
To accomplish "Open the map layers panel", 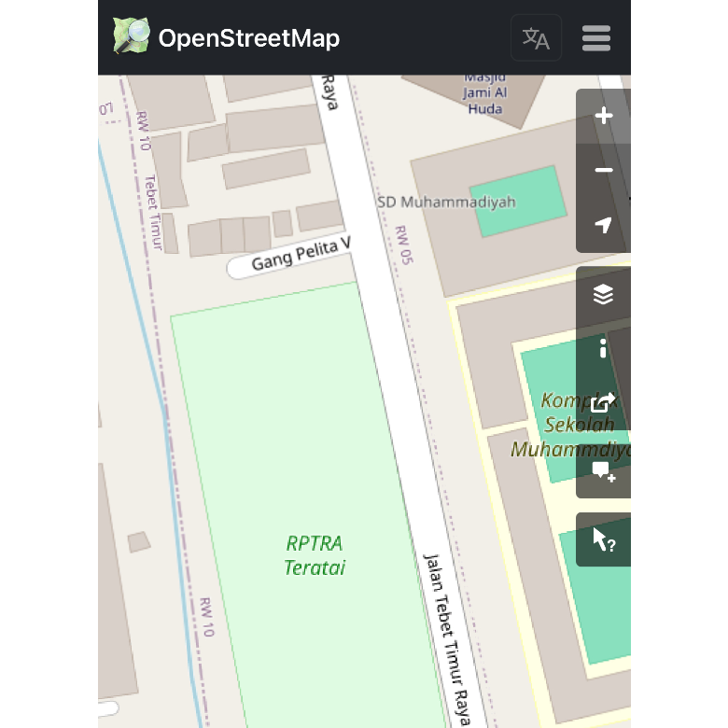I will (604, 294).
